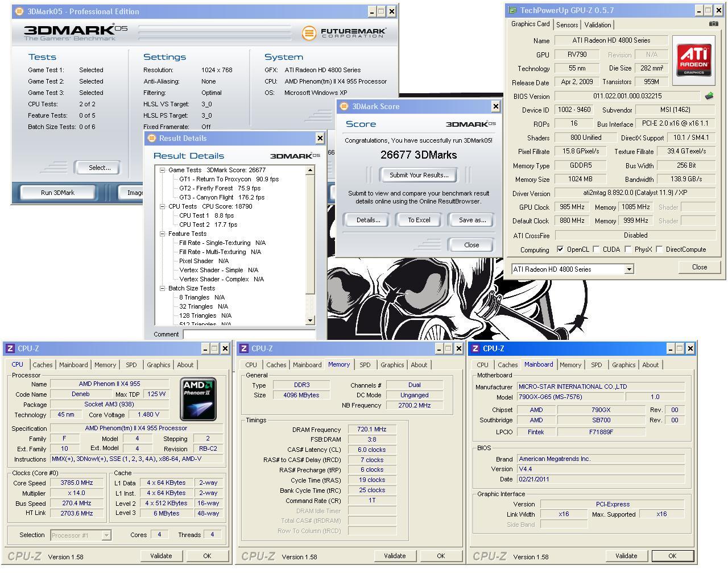Screen dimensions: 728x582
Task: Click the NB Frequency 2700.2 MHz value
Action: pyautogui.click(x=415, y=405)
